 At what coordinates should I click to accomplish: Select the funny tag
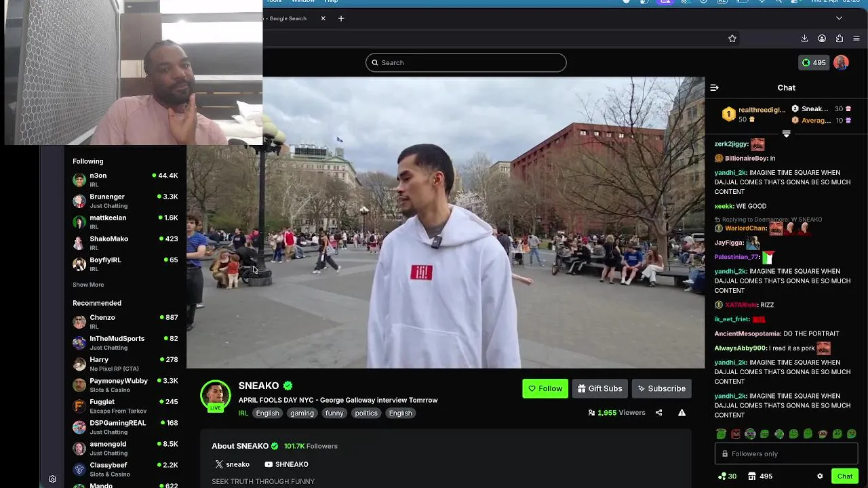point(334,413)
